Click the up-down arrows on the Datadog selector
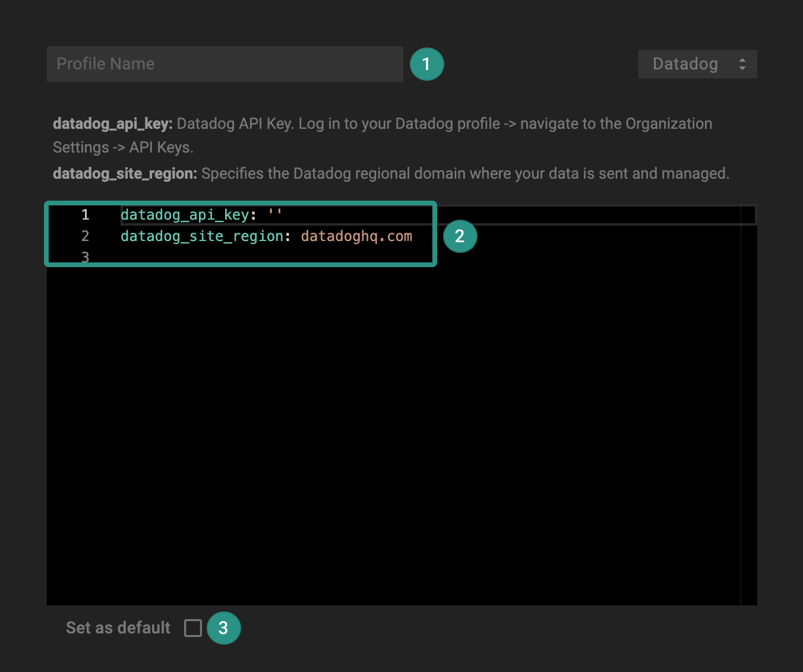803x672 pixels. point(742,64)
